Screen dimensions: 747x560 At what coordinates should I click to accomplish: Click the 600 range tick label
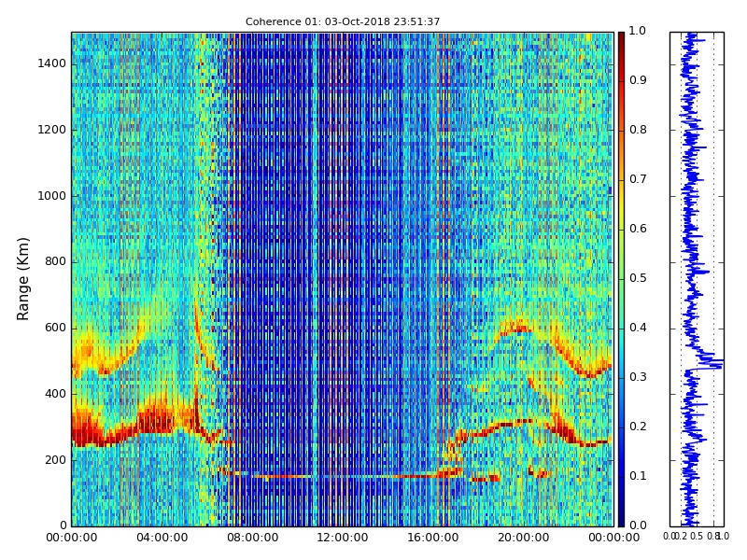(55, 329)
